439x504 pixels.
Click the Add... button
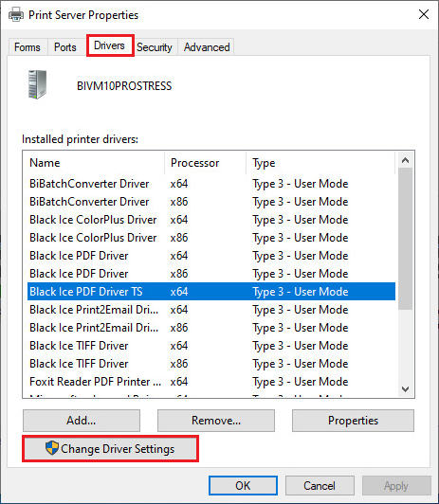click(x=82, y=421)
